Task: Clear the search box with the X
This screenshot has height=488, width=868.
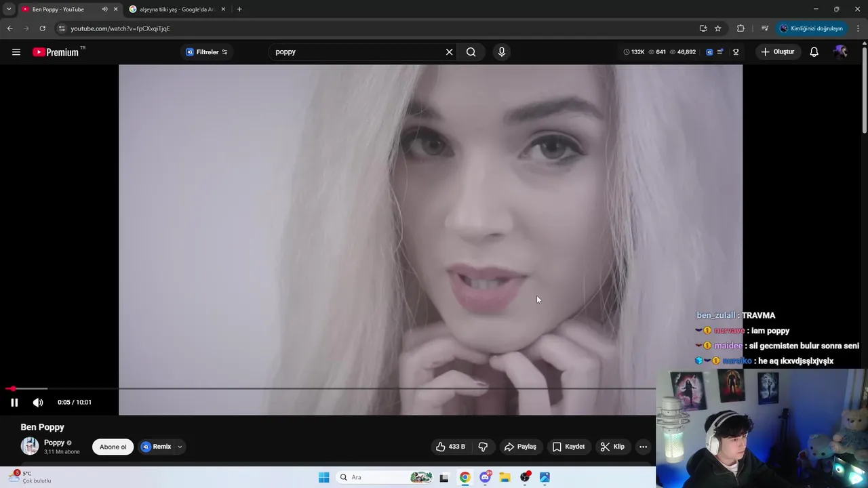Action: [449, 52]
